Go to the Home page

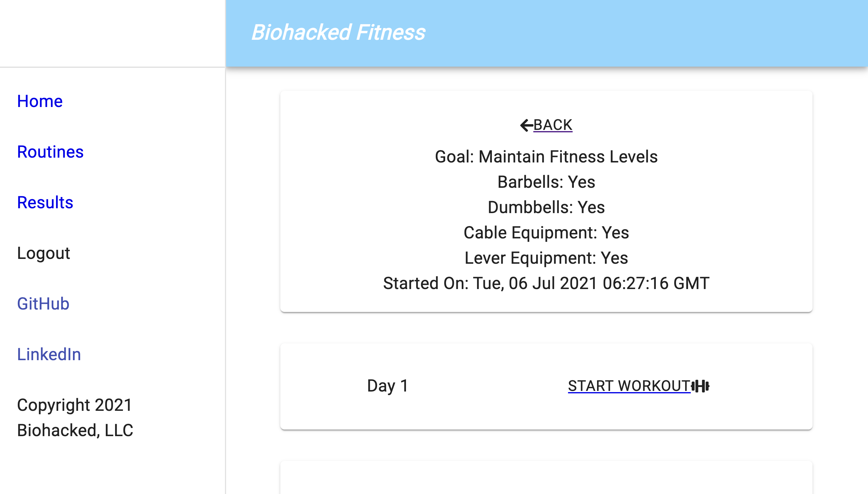[x=40, y=101]
